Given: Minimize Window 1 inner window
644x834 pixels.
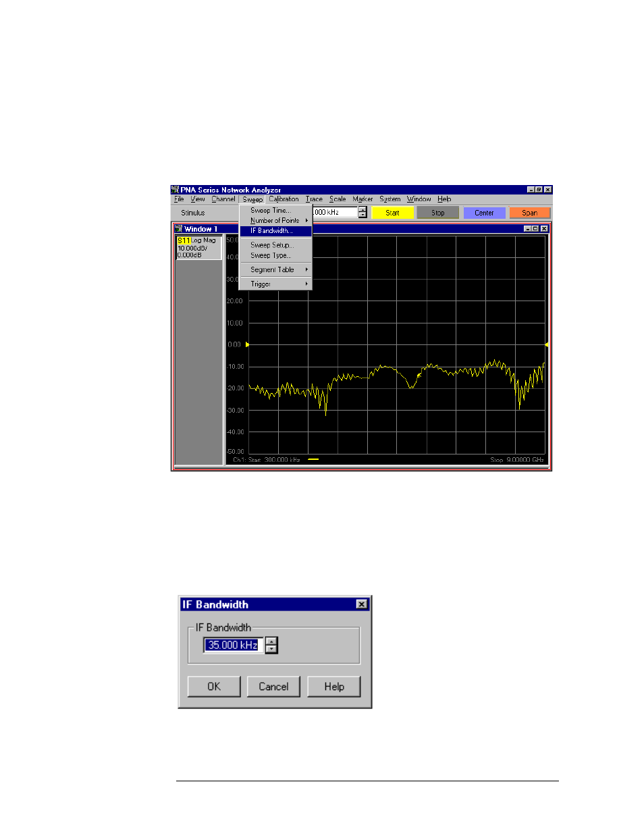Looking at the screenshot, I should 528,229.
